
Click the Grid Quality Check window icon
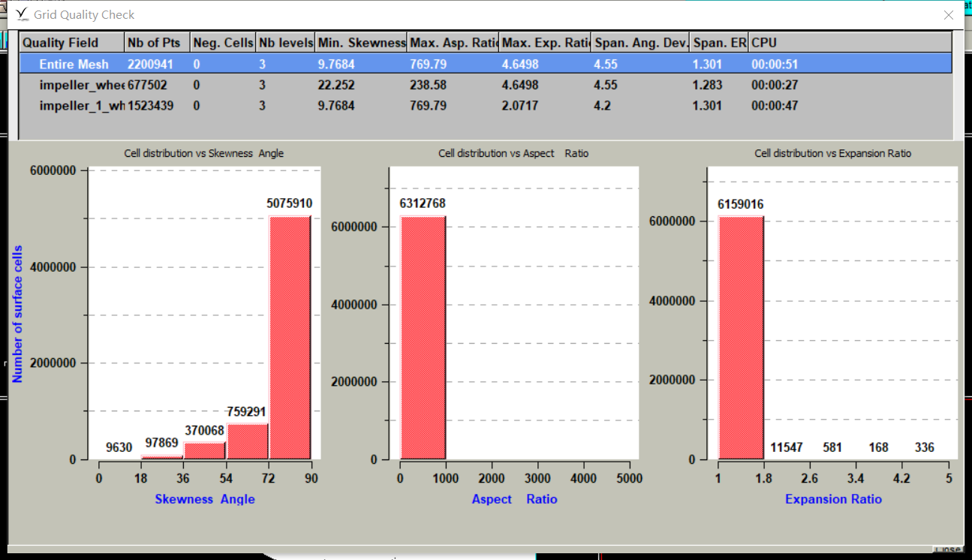[23, 14]
